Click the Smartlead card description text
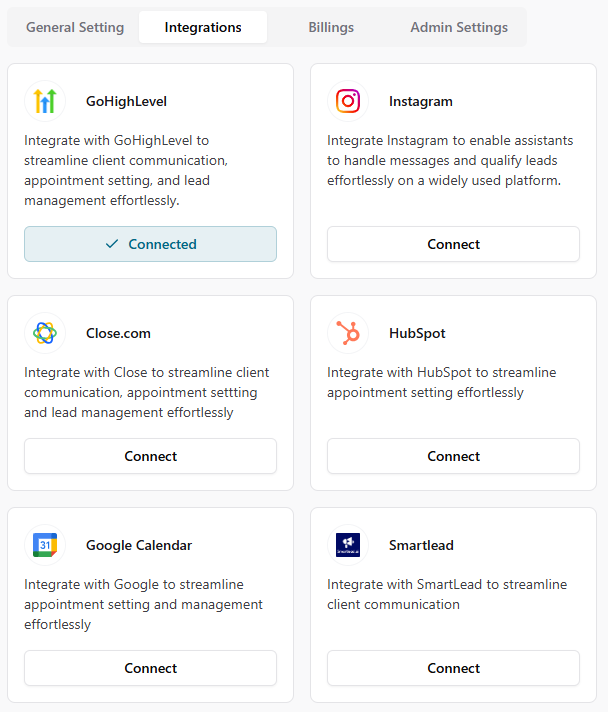Image resolution: width=608 pixels, height=712 pixels. (447, 594)
